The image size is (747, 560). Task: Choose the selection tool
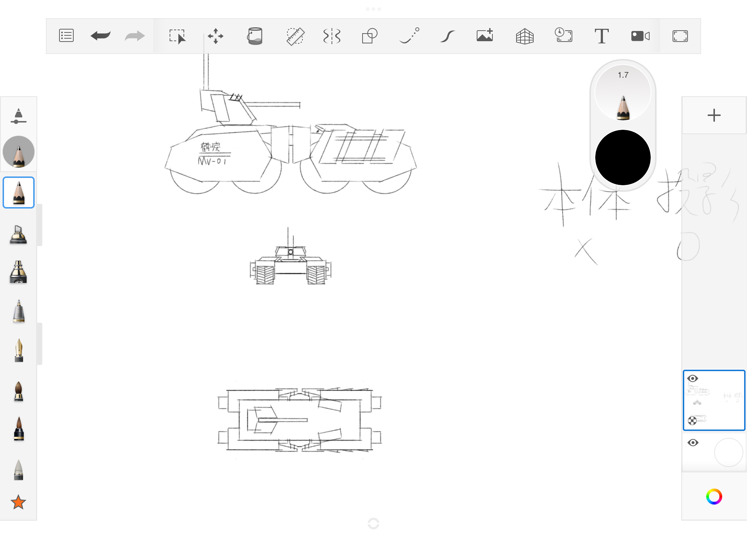tap(178, 36)
